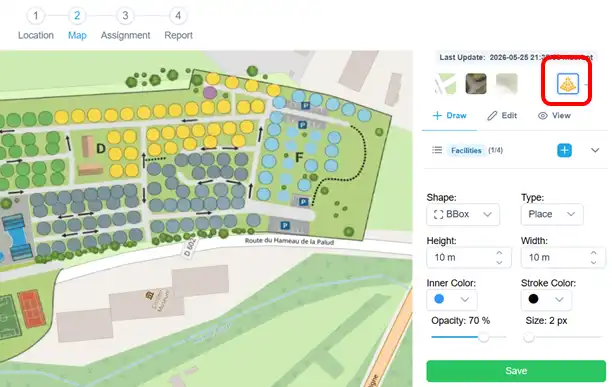The height and width of the screenshot is (387, 612).
Task: Save the map settings
Action: [516, 371]
